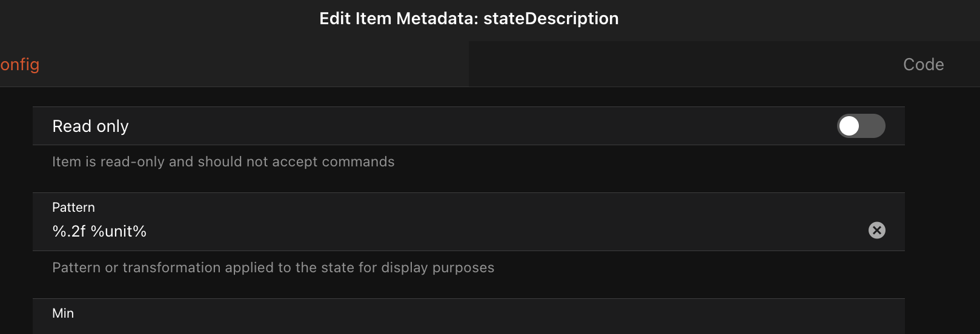Enable read-only mode via the gray toggle track
The image size is (980, 334).
click(873, 126)
